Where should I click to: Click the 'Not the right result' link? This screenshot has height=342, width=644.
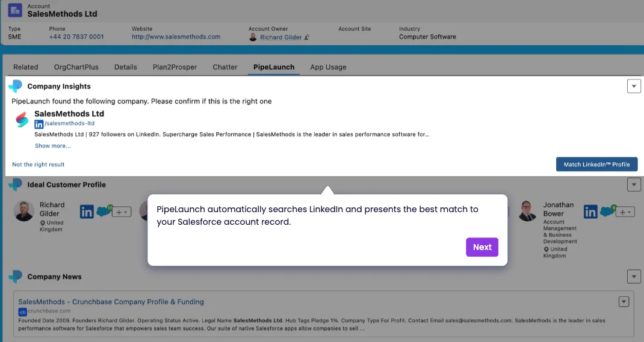click(39, 165)
